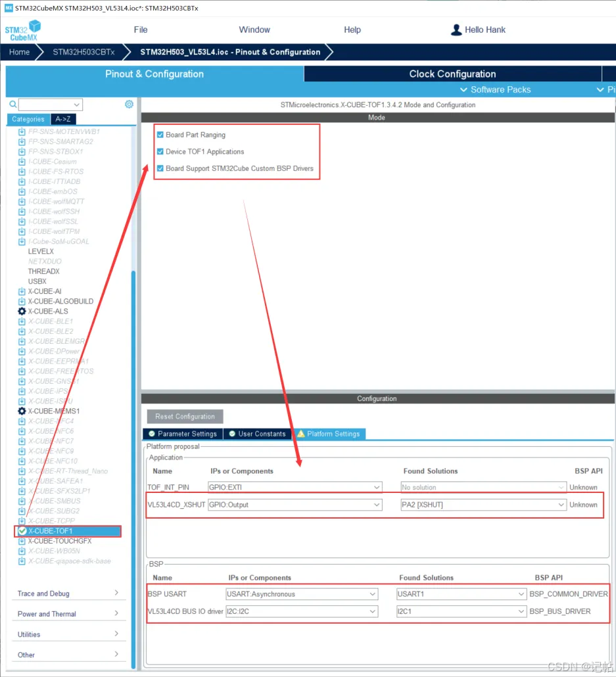Open the USART1 found solutions dropdown

point(461,594)
